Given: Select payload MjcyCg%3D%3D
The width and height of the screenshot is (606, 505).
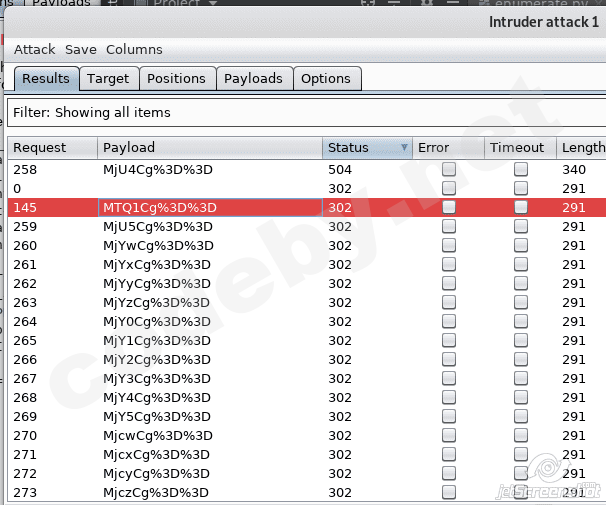Looking at the screenshot, I should 156,473.
